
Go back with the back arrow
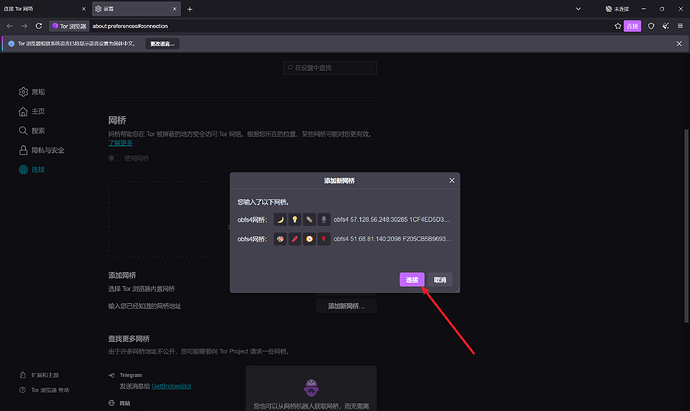10,26
